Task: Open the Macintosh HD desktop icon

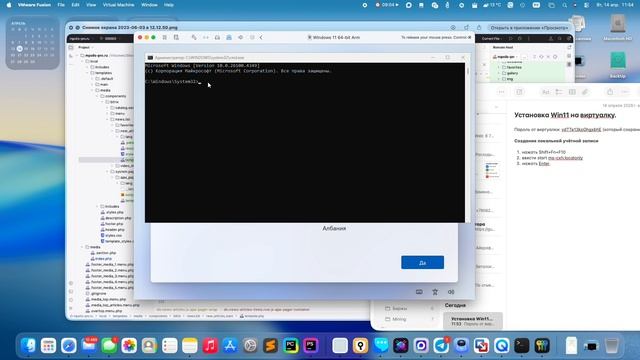Action: [x=618, y=28]
